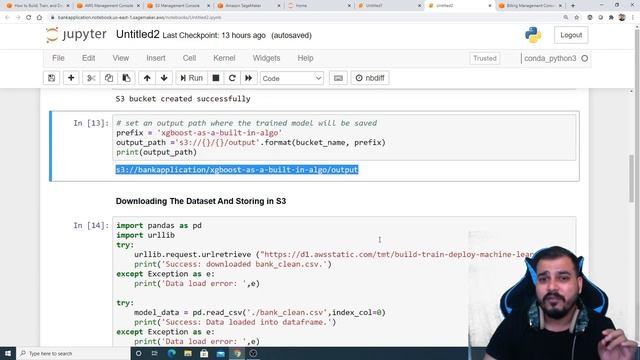Move selected cell up arrow
The height and width of the screenshot is (360, 640).
click(x=147, y=78)
